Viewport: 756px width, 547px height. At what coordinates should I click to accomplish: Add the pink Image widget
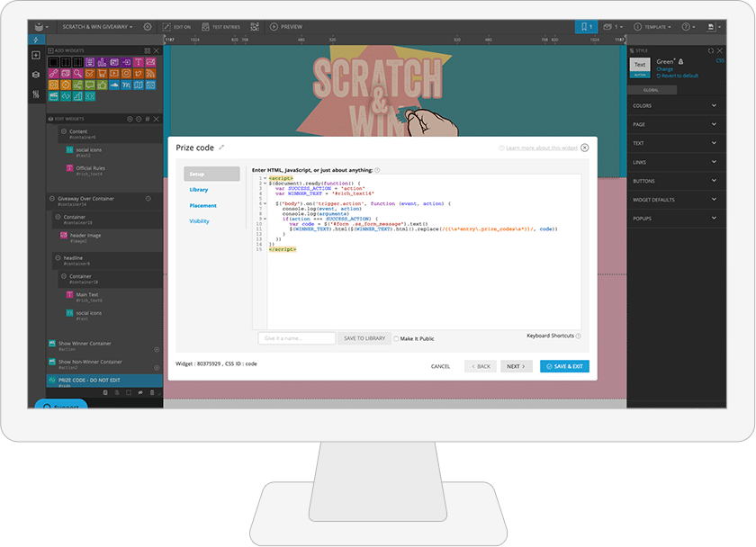150,62
